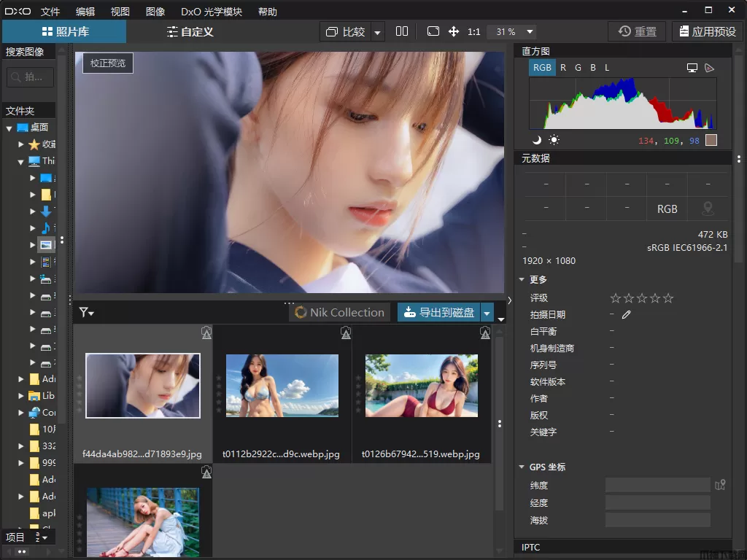Screen dimensions: 747x560
Task: Select the pan/move tool icon
Action: point(454,31)
